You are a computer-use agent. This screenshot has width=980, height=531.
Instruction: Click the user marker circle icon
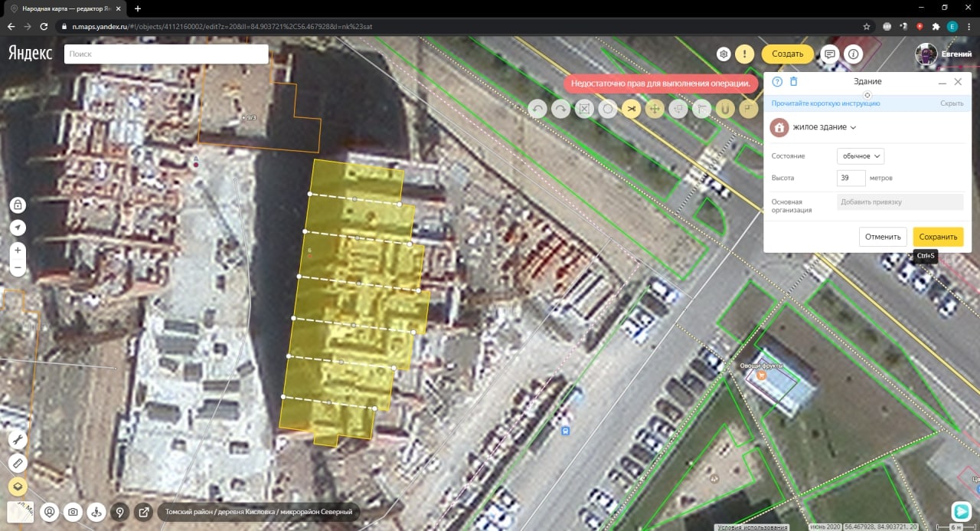[50, 512]
